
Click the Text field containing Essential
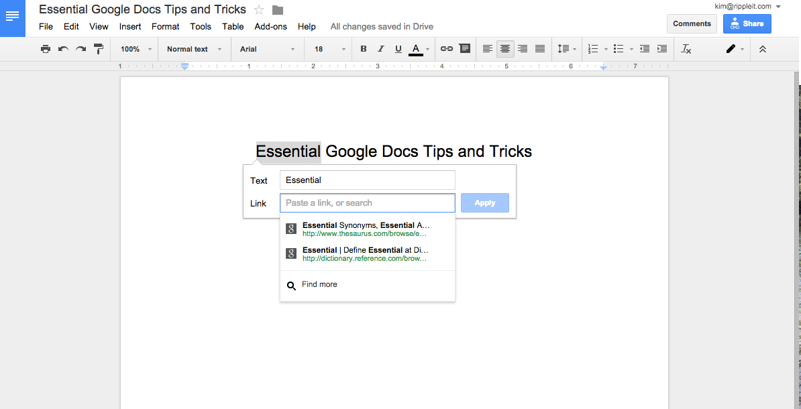(367, 180)
